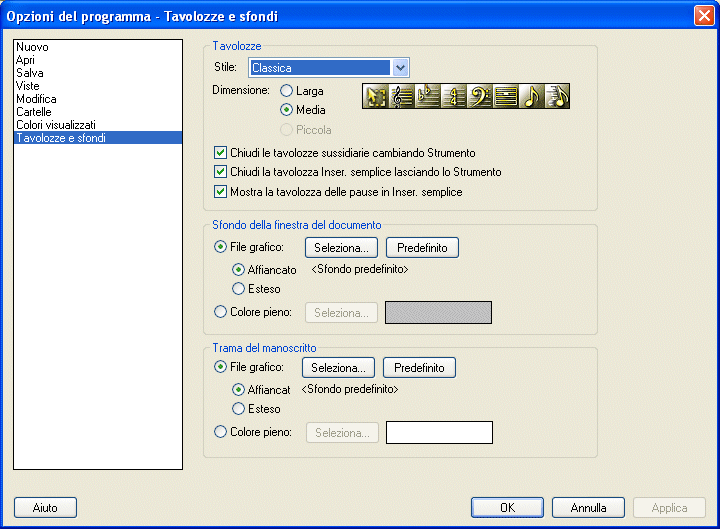Select the Media size radio button
The height and width of the screenshot is (529, 720).
click(286, 110)
